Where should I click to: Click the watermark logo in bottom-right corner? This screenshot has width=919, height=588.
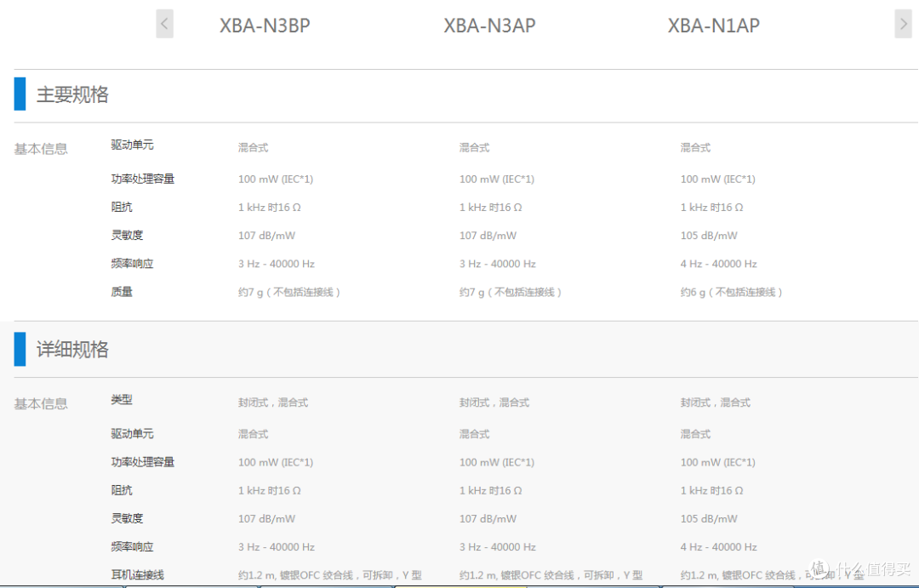tap(859, 568)
